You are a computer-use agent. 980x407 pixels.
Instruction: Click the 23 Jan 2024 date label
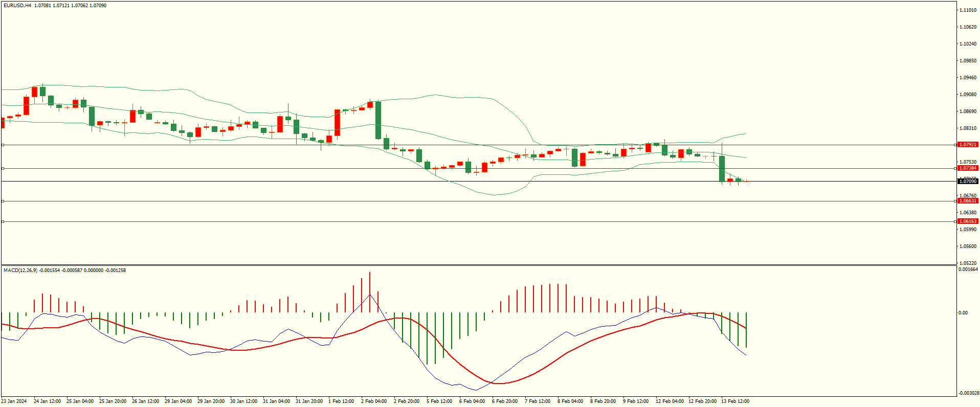click(14, 401)
